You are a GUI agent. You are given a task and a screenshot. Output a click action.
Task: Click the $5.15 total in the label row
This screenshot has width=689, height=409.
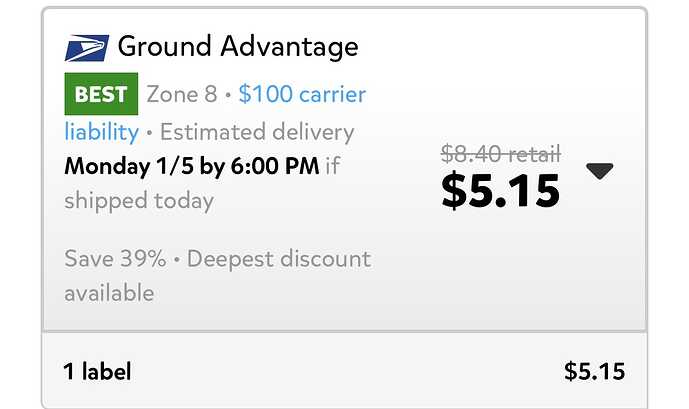pyautogui.click(x=594, y=372)
